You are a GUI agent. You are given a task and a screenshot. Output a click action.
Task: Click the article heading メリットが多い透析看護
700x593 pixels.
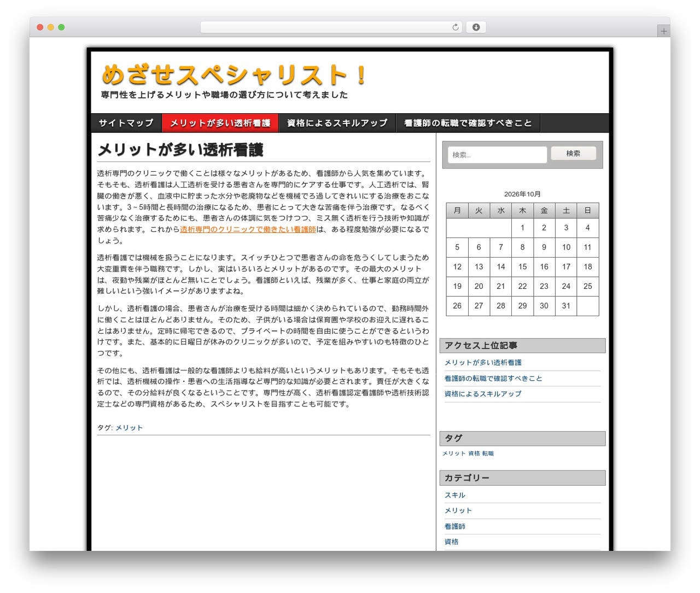180,150
